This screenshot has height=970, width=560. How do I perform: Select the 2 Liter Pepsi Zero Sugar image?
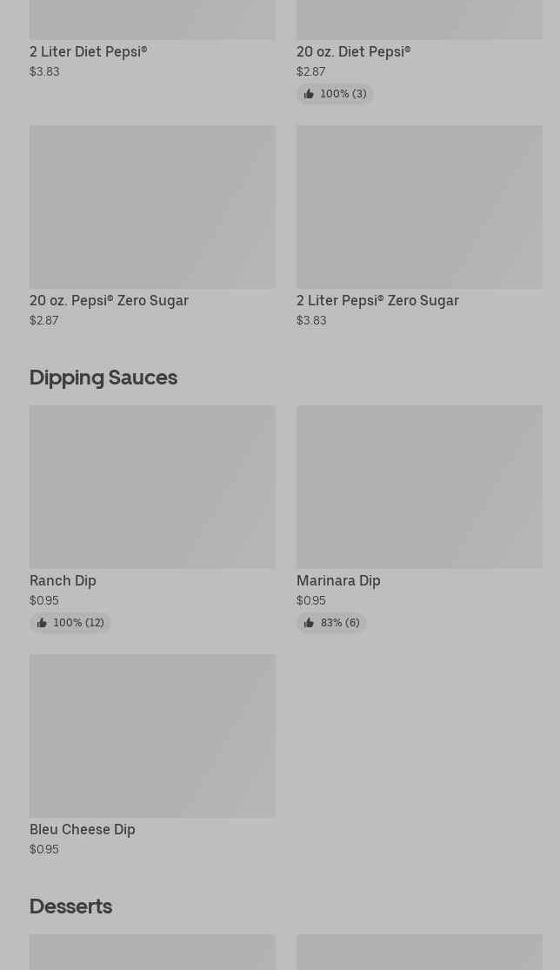[420, 207]
